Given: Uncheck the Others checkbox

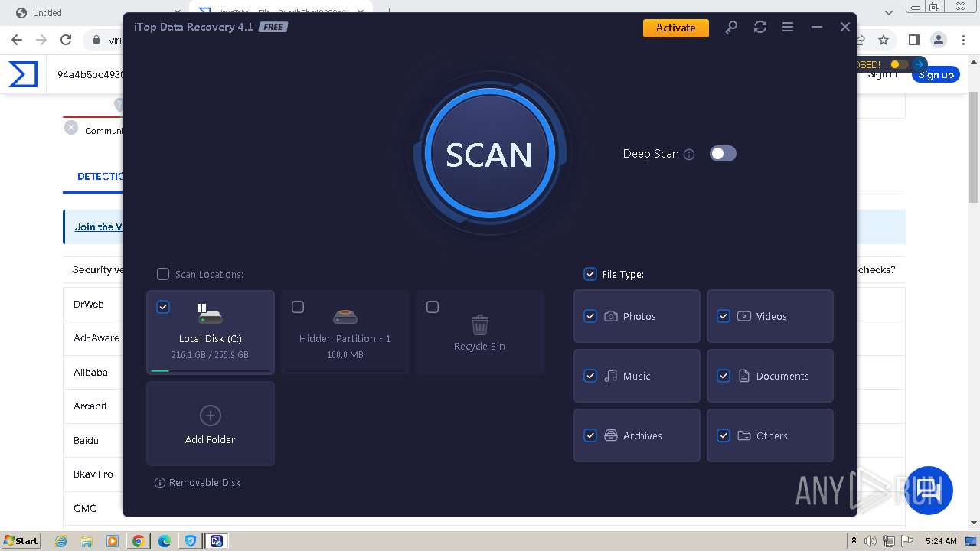Looking at the screenshot, I should click(x=724, y=435).
